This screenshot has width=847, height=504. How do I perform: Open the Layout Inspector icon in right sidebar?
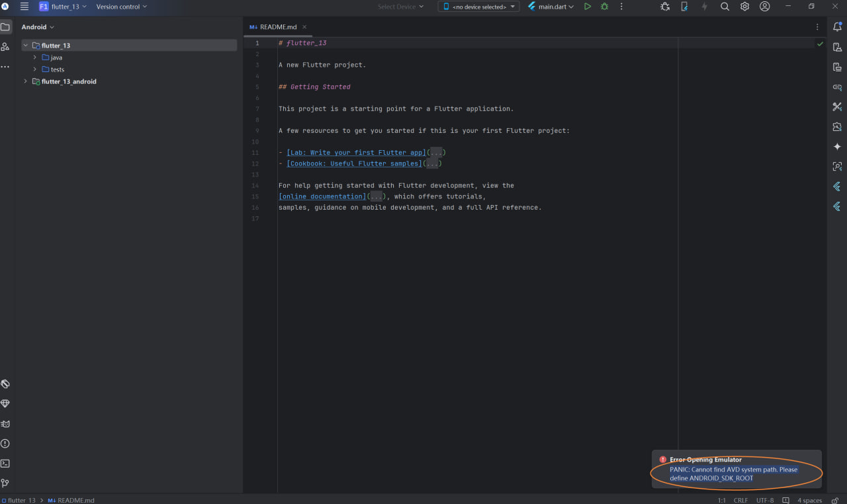coord(837,166)
